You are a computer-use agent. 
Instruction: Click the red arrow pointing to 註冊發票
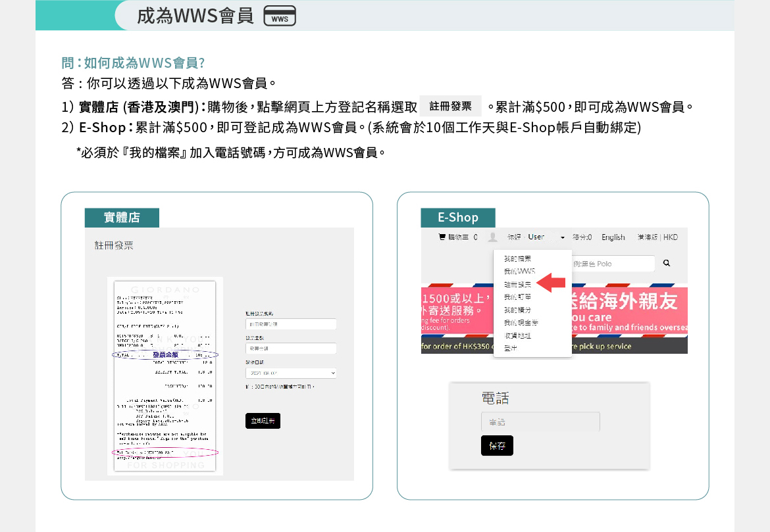click(551, 284)
